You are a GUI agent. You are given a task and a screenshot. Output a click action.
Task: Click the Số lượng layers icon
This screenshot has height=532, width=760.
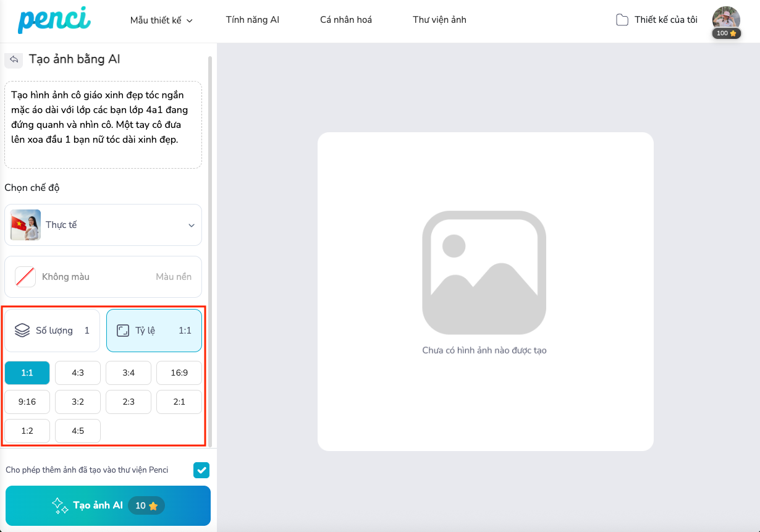click(x=22, y=331)
